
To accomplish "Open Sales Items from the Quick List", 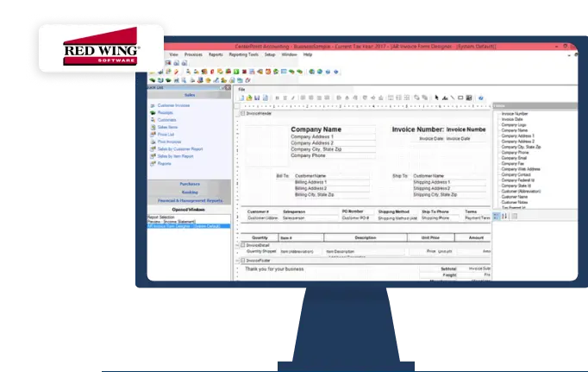I will point(167,127).
